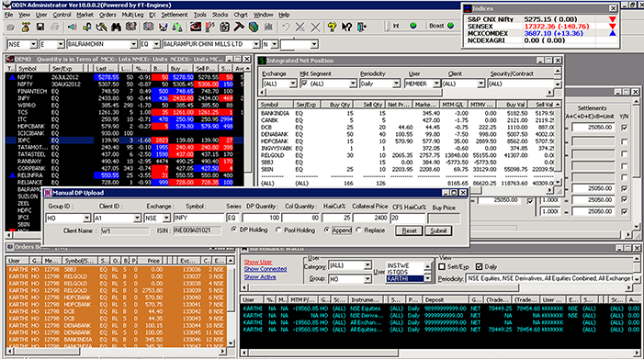644x359 pixels.
Task: Open the File menu
Action: click(8, 15)
